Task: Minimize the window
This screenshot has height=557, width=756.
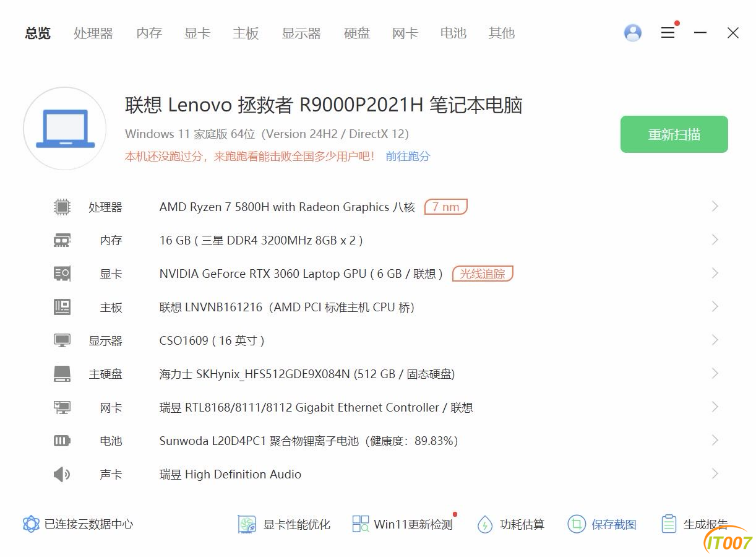Action: (x=700, y=33)
